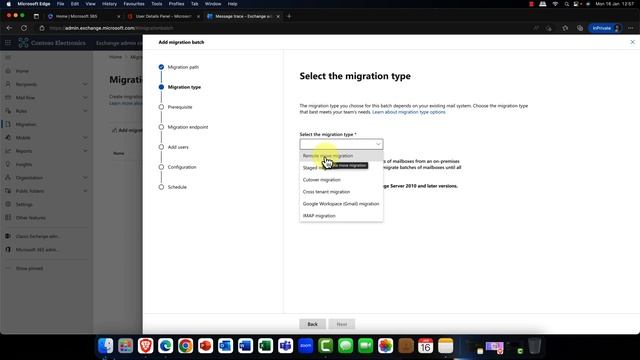This screenshot has height=360, width=640.
Task: Open the Collections toolbar icon
Action: 580,28
